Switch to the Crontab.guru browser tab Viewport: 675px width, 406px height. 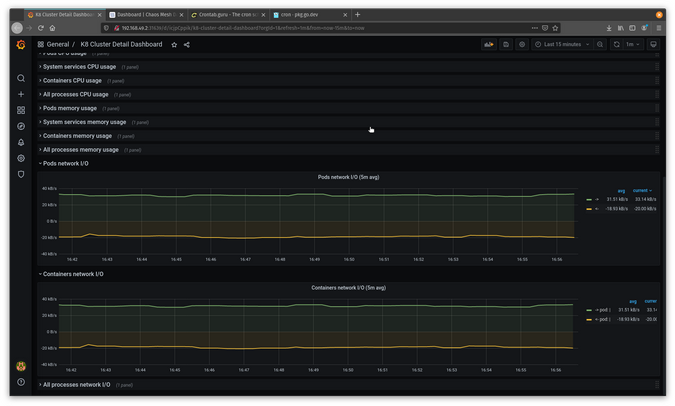click(228, 15)
